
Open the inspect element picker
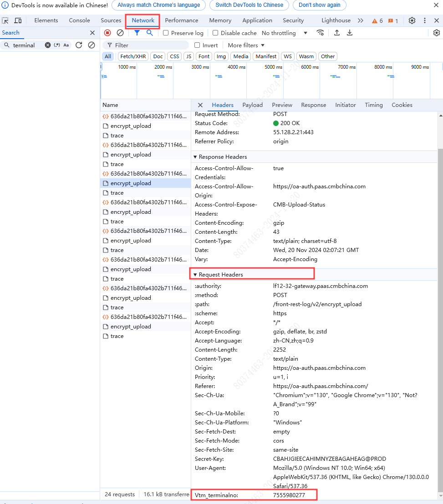pos(5,20)
